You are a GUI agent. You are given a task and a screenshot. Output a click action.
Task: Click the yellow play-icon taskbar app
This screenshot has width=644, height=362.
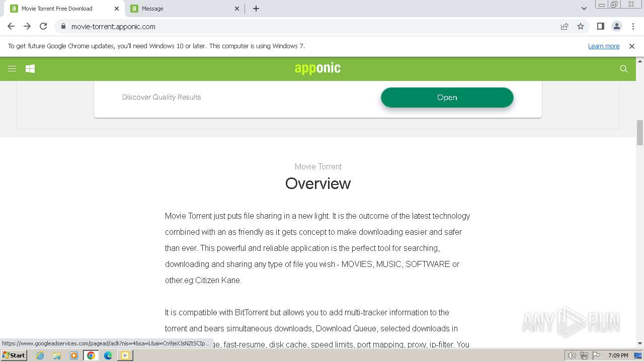point(125,355)
